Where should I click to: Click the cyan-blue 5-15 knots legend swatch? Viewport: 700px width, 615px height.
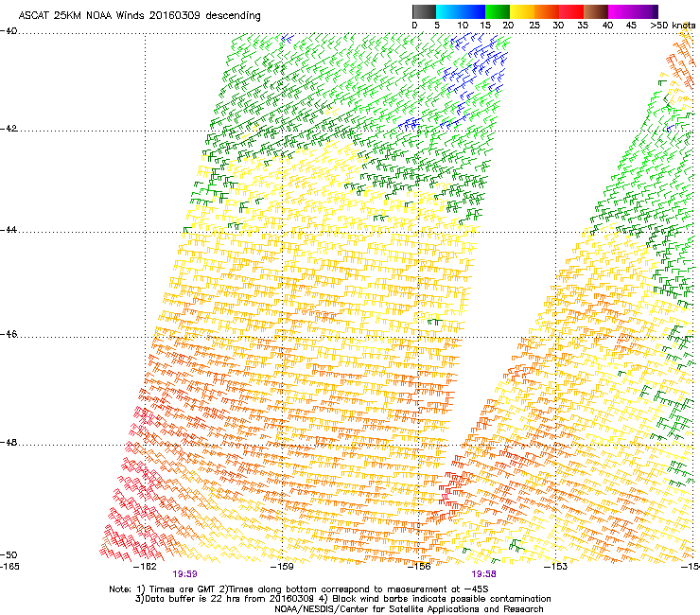(461, 11)
